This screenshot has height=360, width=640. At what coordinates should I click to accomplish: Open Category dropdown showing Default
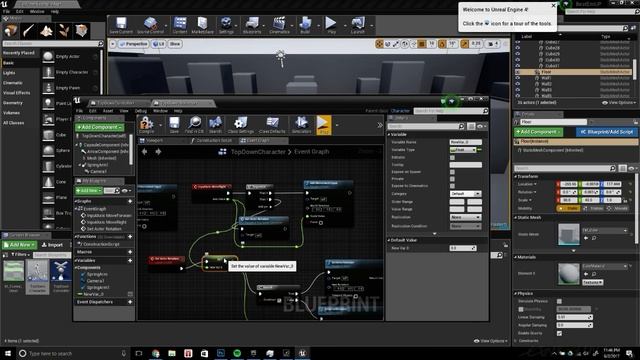[x=465, y=193]
